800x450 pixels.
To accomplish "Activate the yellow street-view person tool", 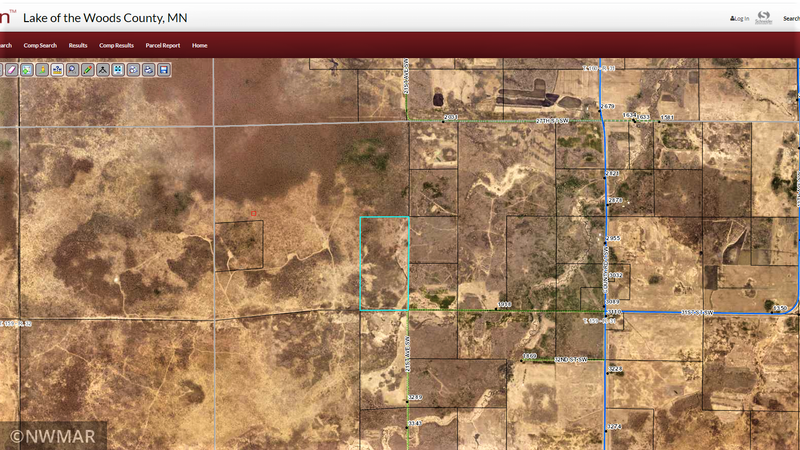I will tap(42, 70).
